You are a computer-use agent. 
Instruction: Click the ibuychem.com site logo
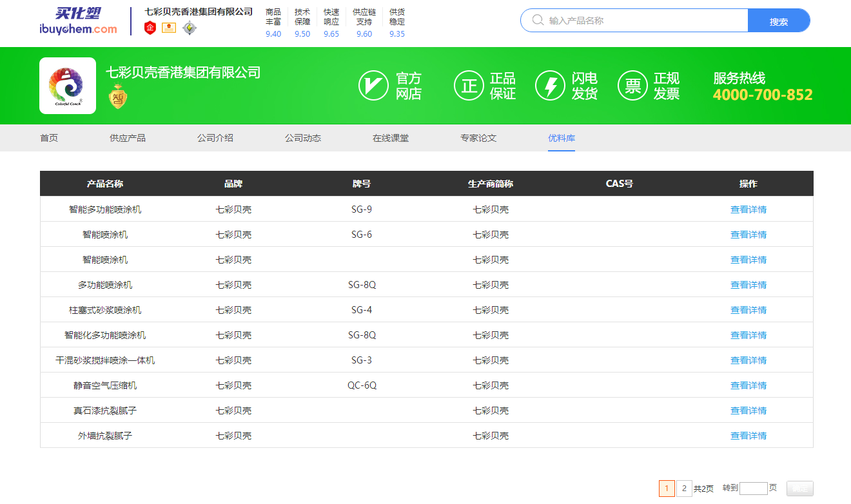78,21
